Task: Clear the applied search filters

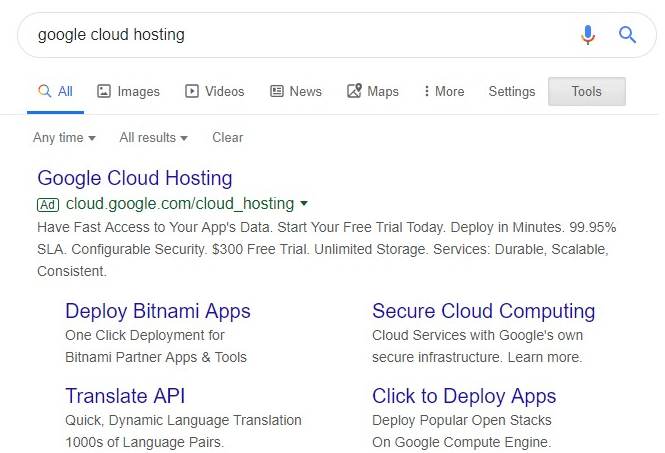Action: click(x=227, y=137)
